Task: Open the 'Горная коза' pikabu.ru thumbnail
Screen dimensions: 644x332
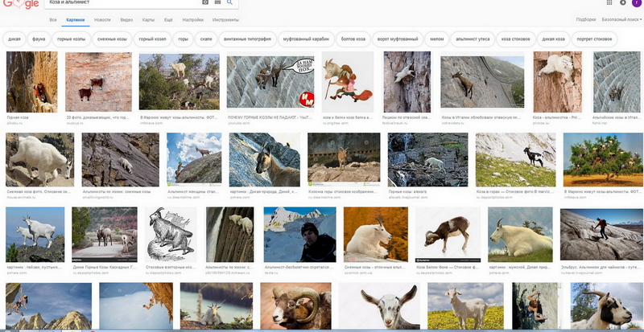Action: point(32,82)
